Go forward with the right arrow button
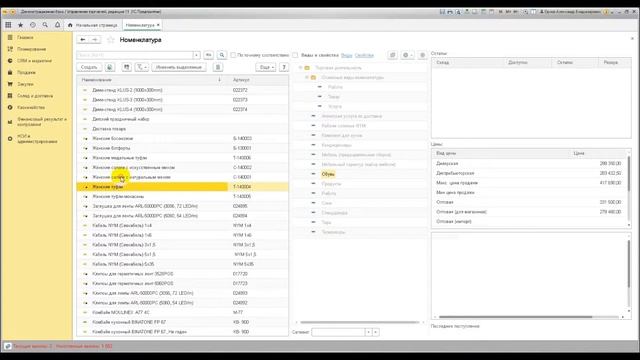640x360 pixels. click(95, 40)
